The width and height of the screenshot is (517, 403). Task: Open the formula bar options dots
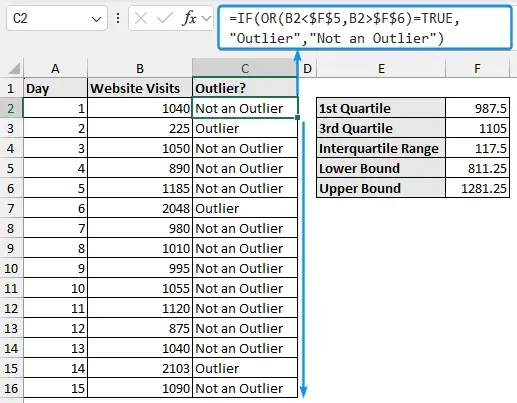pyautogui.click(x=118, y=18)
